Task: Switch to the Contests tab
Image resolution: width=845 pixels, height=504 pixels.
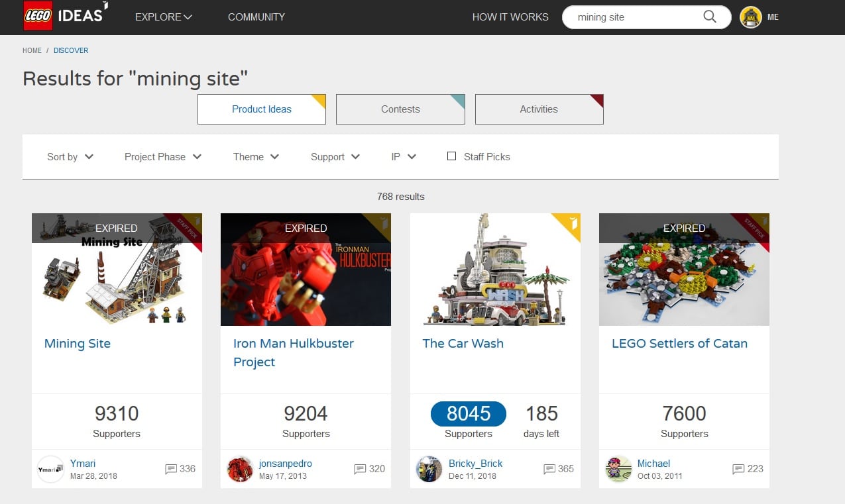Action: point(400,109)
